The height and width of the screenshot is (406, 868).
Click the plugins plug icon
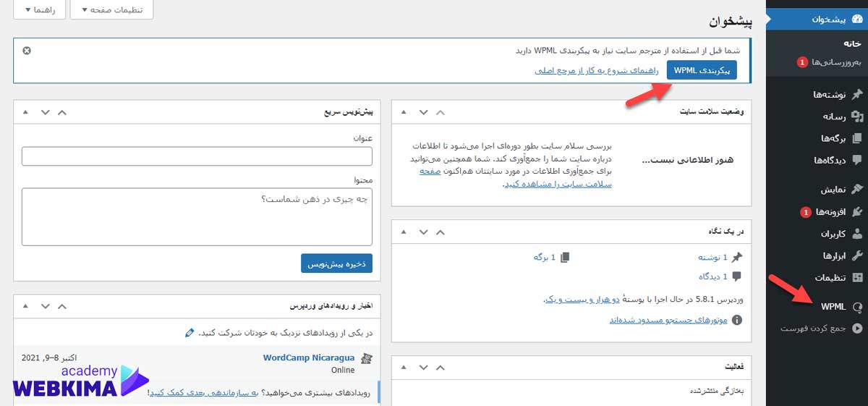point(857,211)
